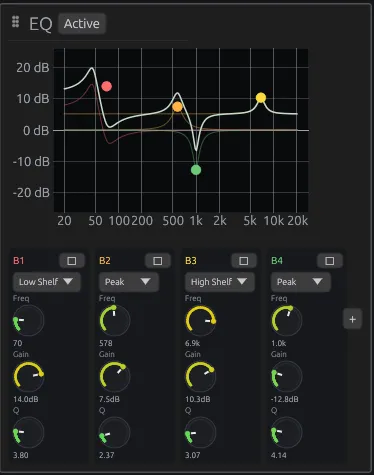Screen dimensions: 374x475
Task: Click the B1 band label
Action: click(19, 261)
